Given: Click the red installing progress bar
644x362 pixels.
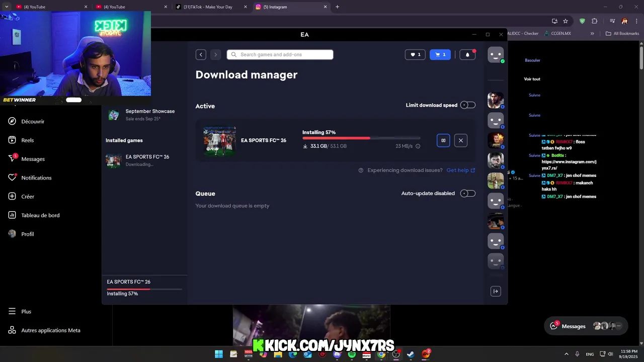Looking at the screenshot, I should 361,138.
